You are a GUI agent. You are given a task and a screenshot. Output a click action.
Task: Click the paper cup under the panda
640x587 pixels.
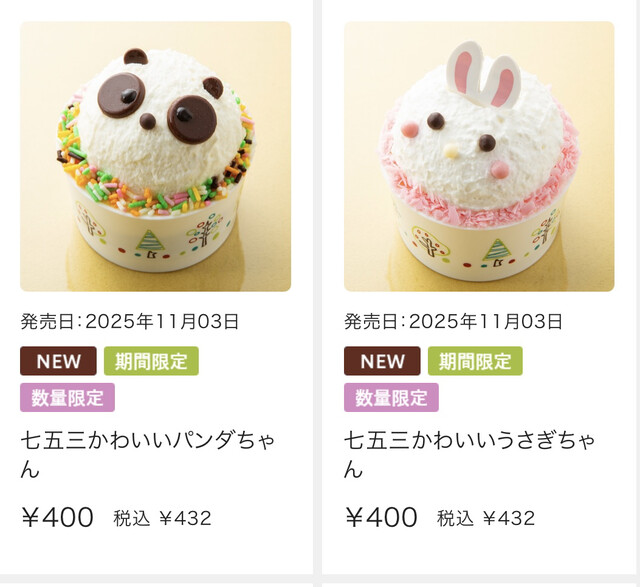(x=153, y=237)
